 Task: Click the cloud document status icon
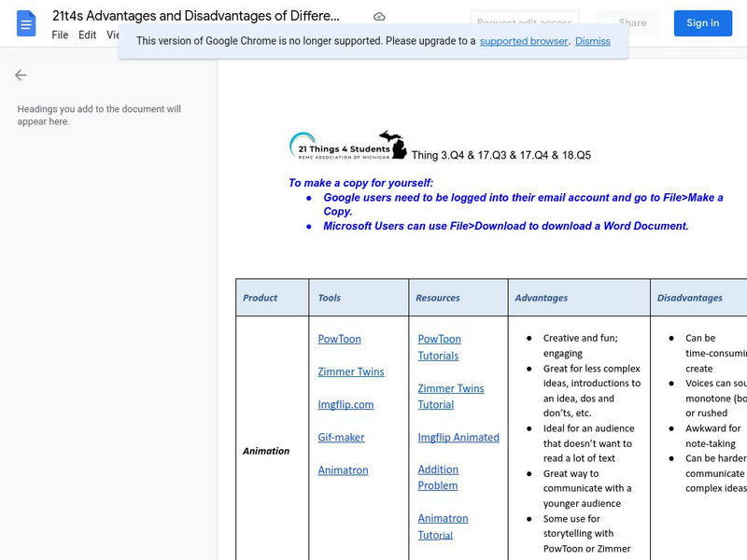click(379, 17)
